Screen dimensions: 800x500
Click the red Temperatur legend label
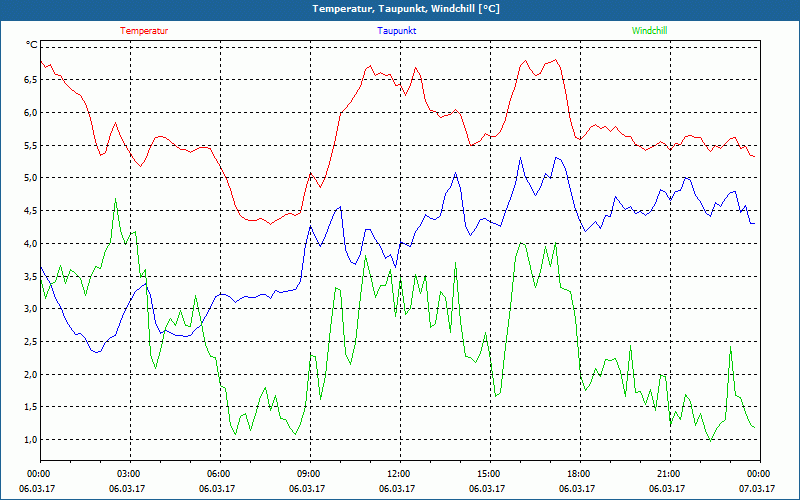pos(144,31)
